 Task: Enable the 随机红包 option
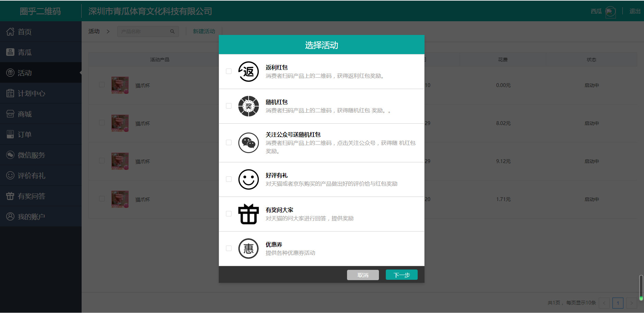point(228,106)
